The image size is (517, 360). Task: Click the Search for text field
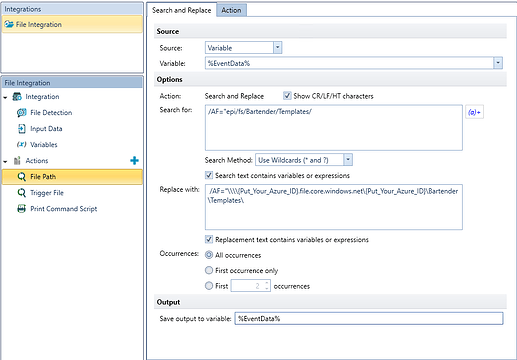point(334,128)
